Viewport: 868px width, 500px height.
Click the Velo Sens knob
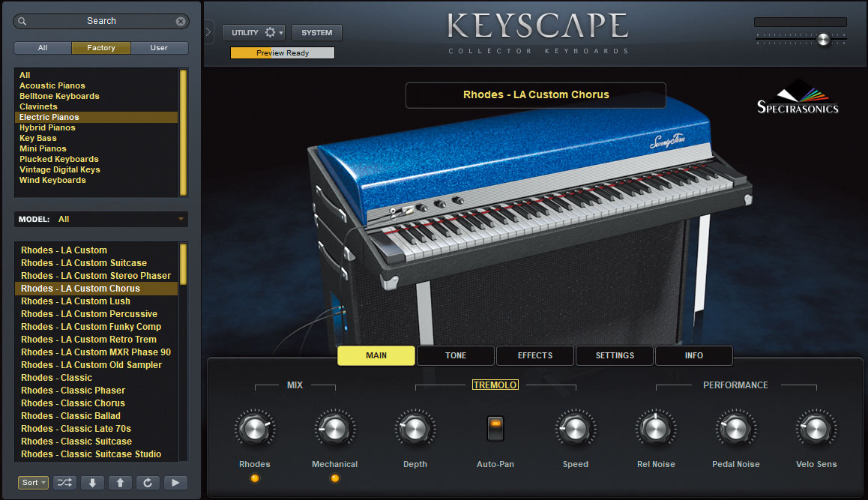pos(816,429)
